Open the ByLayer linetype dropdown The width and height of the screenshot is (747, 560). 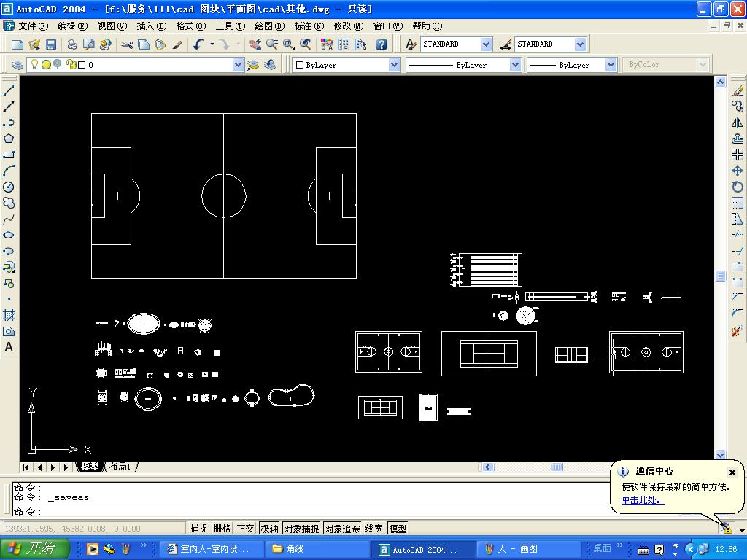(515, 65)
